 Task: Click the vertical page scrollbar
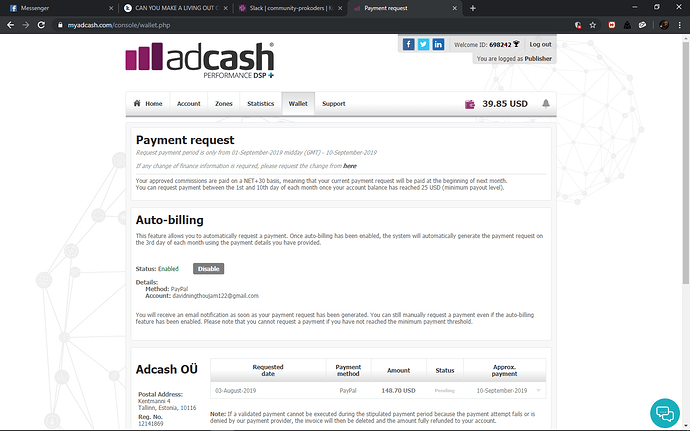click(x=686, y=163)
